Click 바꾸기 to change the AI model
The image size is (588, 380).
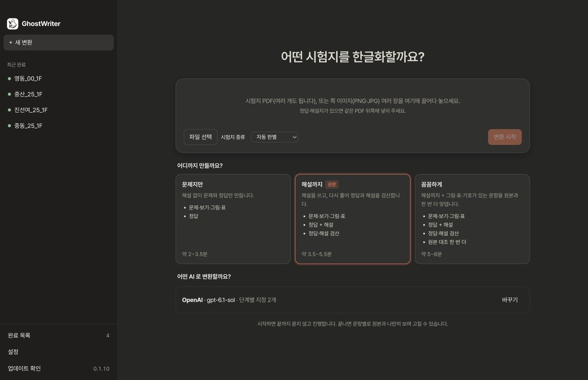click(510, 300)
